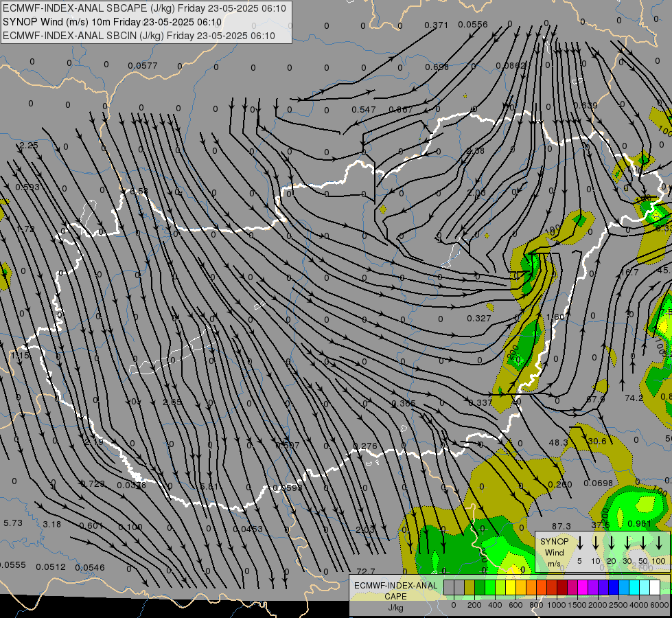Click the '1.72' value on map
Image resolution: width=672 pixels, height=618 pixels.
click(x=25, y=229)
